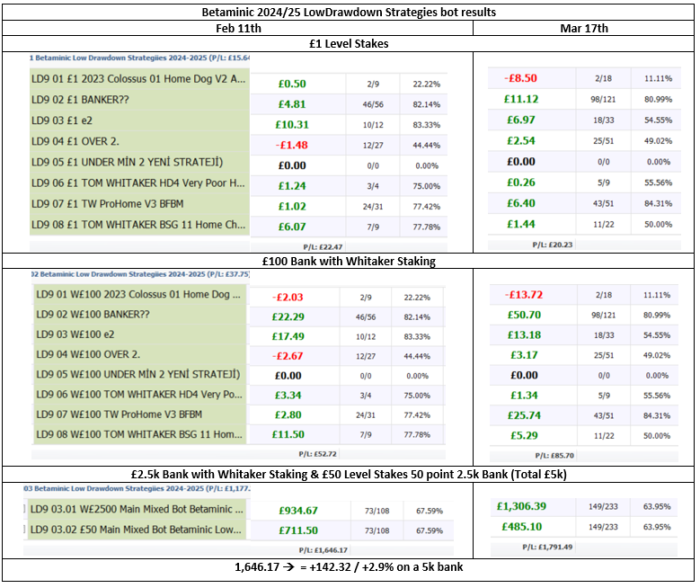Click the "Betaminic 2024/25 LowDrawdown Strategies" title
Image resolution: width=700 pixels, height=588 pixels.
[349, 12]
